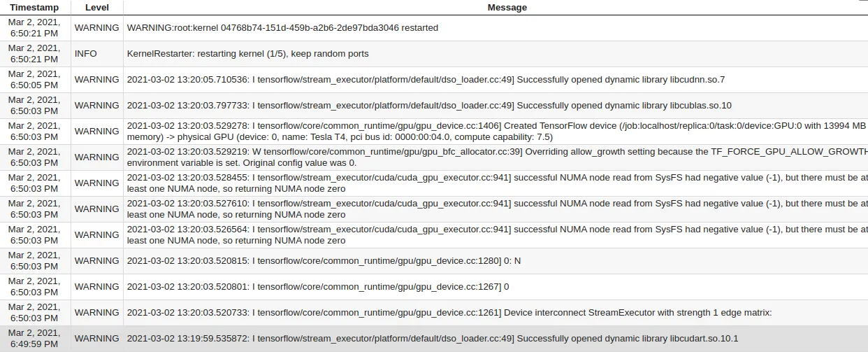The width and height of the screenshot is (868, 352).
Task: Select the libcublas.so.10 library log message
Action: pyautogui.click(x=429, y=106)
